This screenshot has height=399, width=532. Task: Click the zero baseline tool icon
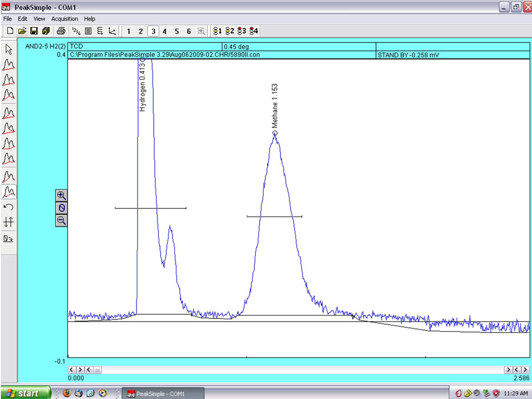point(8,239)
